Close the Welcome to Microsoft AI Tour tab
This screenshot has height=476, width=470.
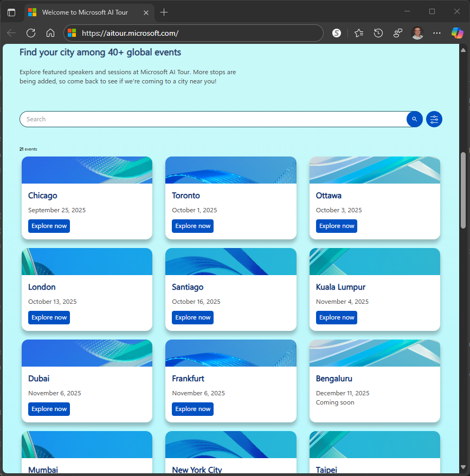click(x=146, y=12)
